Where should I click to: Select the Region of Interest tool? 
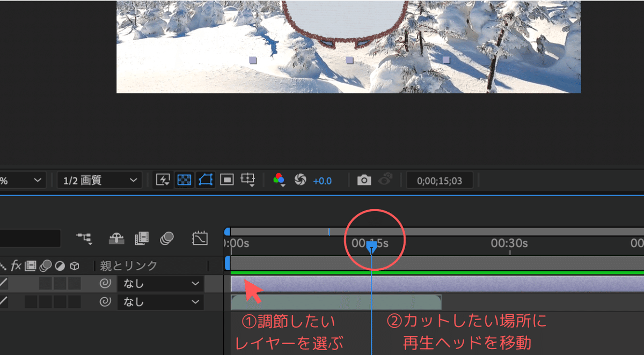click(226, 180)
